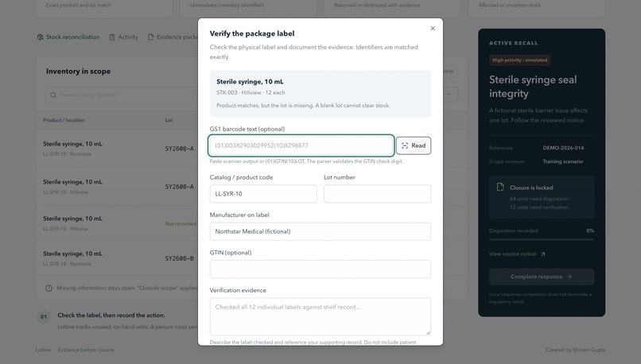The width and height of the screenshot is (641, 364).
Task: Click the Closure is locked document icon
Action: (x=500, y=187)
